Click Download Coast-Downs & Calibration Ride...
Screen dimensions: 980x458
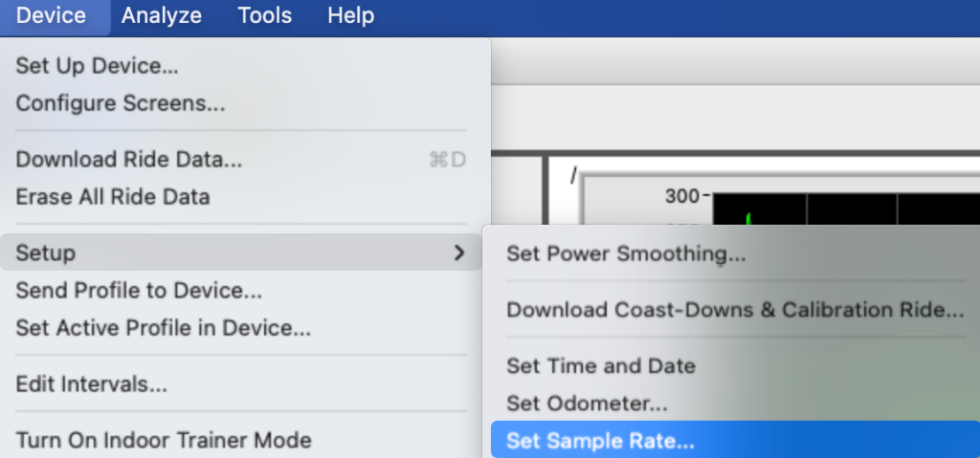click(x=734, y=310)
